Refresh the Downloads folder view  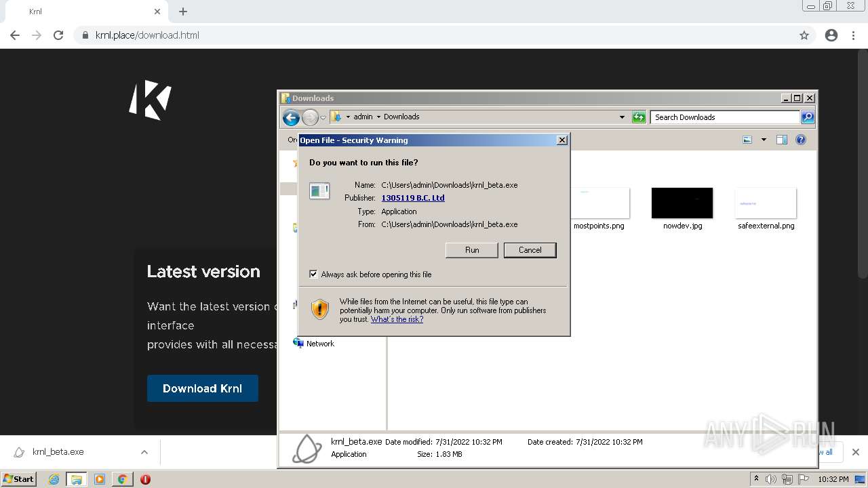click(x=639, y=117)
